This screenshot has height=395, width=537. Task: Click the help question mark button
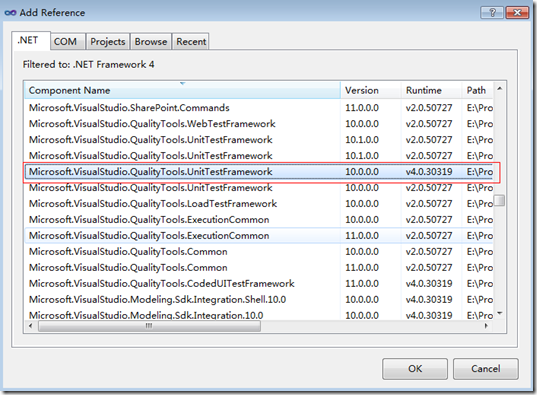point(492,13)
